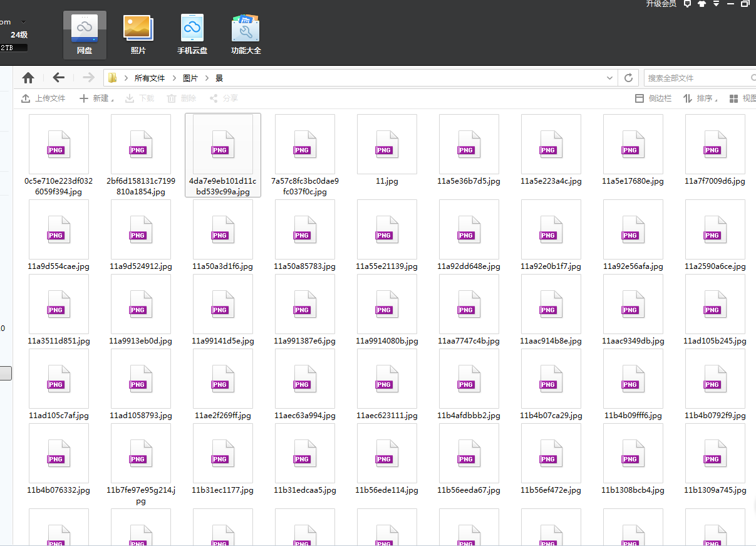The width and height of the screenshot is (756, 546).
Task: Open the 排序 sort dropdown
Action: tap(700, 98)
